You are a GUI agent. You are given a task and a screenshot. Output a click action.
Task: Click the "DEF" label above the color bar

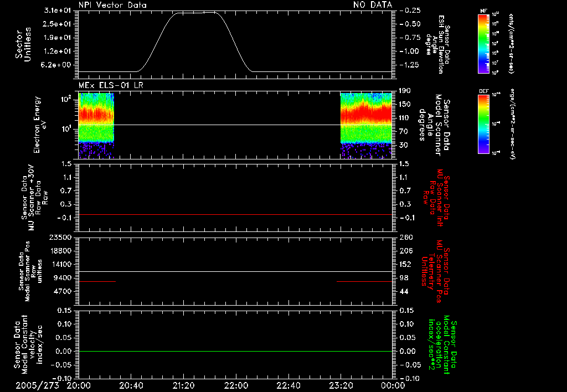click(x=483, y=91)
